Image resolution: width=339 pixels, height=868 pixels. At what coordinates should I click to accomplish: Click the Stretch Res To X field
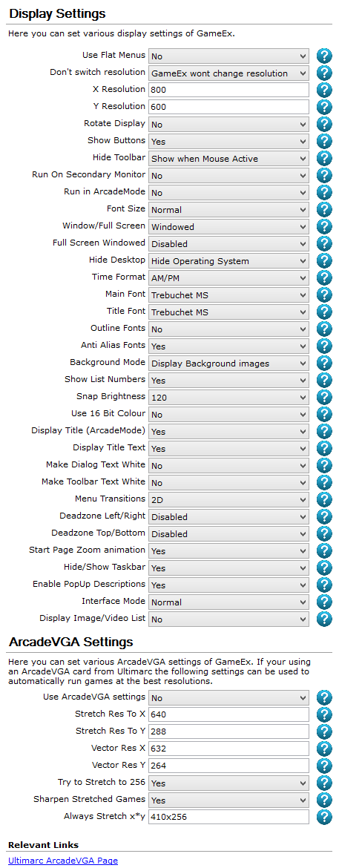(x=228, y=714)
